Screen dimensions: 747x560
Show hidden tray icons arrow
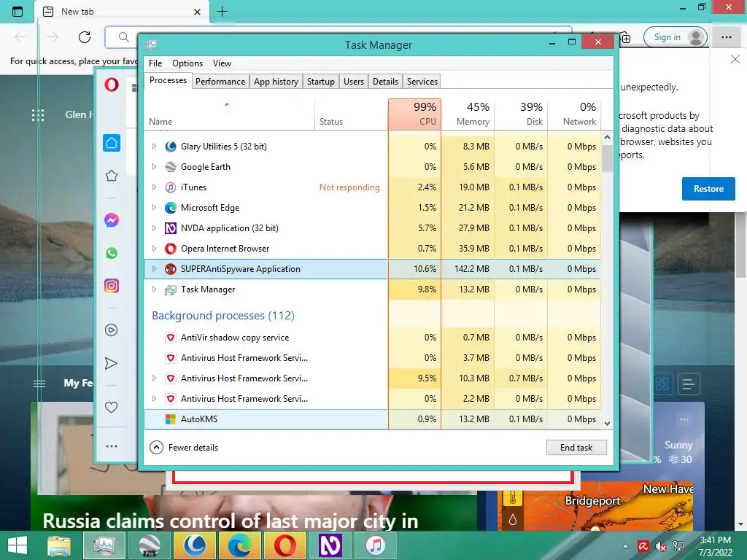[x=625, y=547]
